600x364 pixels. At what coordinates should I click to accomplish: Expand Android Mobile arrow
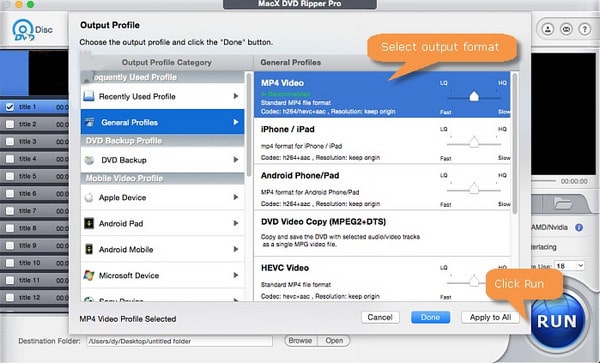236,249
